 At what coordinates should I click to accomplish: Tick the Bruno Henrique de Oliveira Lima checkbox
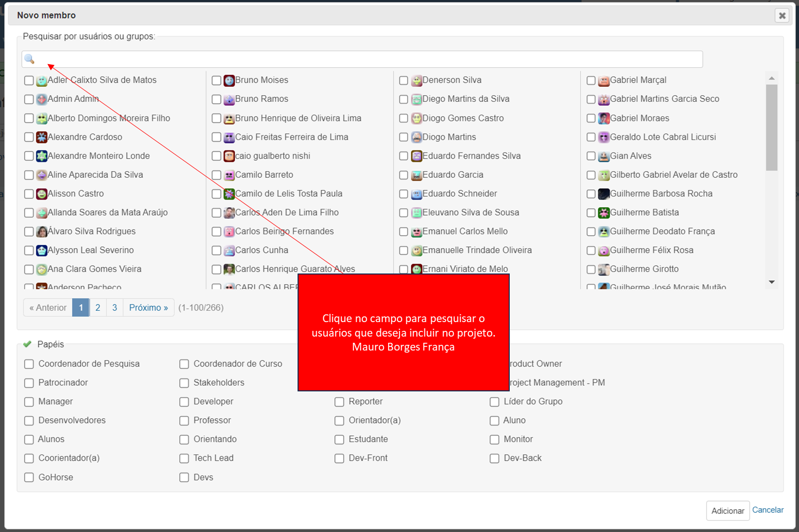point(216,118)
